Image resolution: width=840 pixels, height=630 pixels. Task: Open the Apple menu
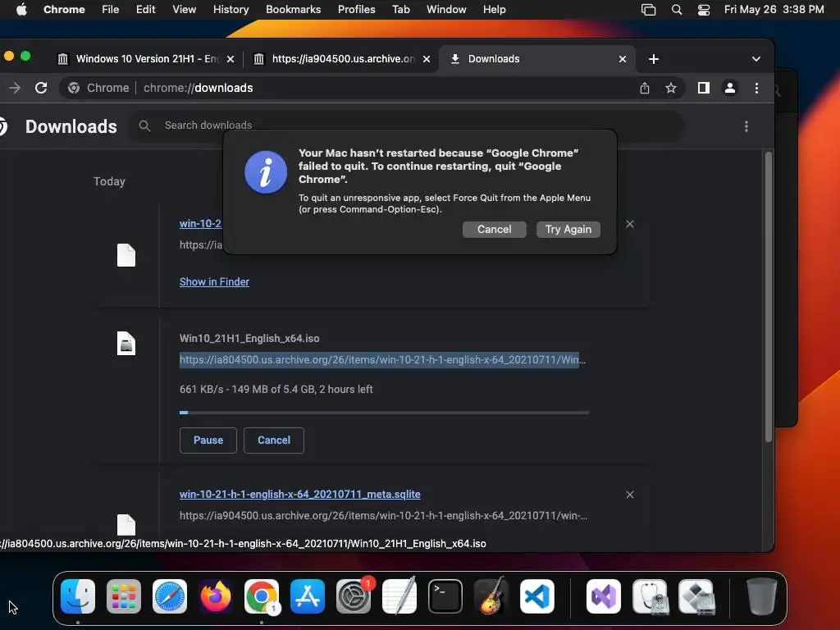pos(21,10)
